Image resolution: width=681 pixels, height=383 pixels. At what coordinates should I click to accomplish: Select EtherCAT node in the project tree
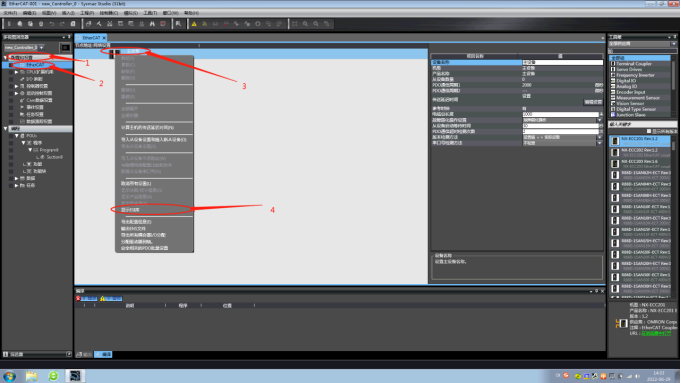(36, 65)
